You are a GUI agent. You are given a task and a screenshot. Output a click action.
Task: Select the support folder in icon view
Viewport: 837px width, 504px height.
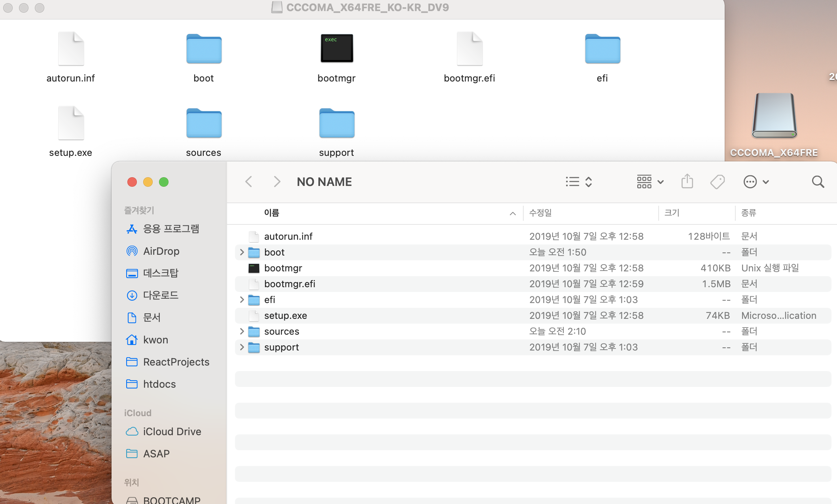click(337, 125)
